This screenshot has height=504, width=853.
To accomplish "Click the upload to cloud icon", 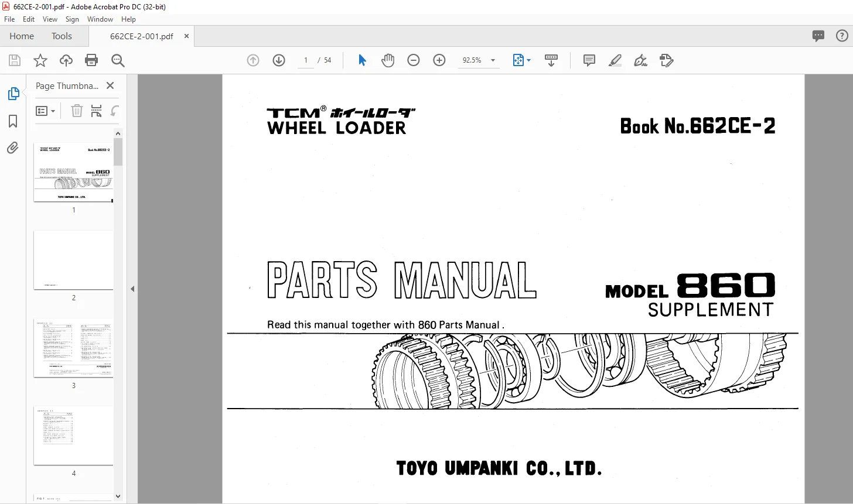I will (x=66, y=60).
